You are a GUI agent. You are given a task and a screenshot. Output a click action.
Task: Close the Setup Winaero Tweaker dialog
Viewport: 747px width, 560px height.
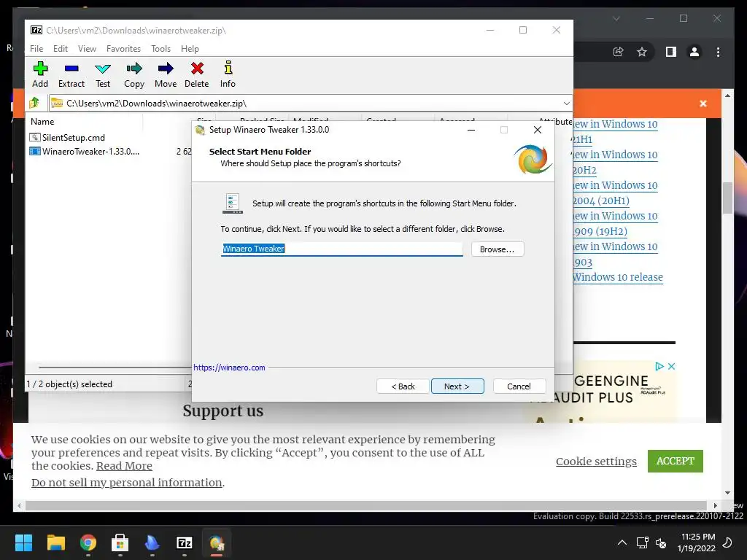[538, 130]
